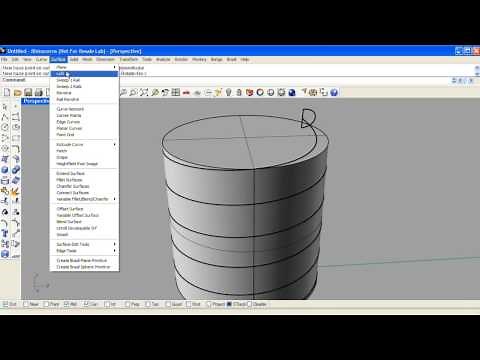Choose Offset Surface menu entry
Screen dimensions: 480x360
pyautogui.click(x=84, y=209)
